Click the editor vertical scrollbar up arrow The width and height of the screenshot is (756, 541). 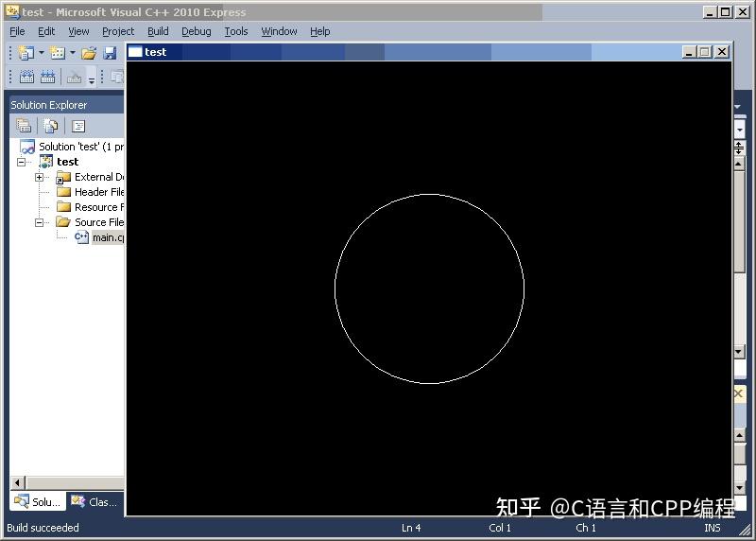click(x=739, y=165)
